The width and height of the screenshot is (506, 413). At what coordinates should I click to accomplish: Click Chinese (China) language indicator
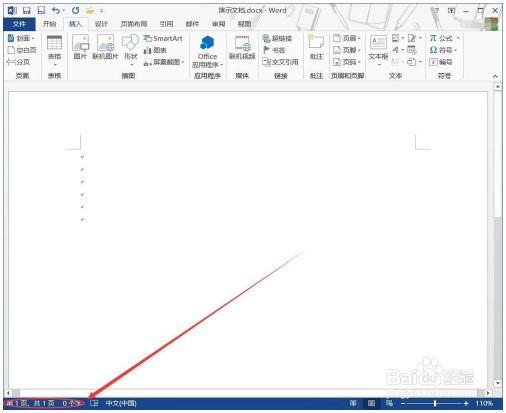121,403
